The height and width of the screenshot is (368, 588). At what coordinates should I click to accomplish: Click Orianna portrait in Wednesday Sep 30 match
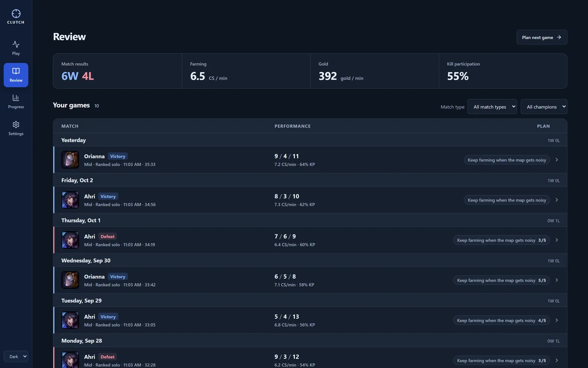(x=70, y=280)
